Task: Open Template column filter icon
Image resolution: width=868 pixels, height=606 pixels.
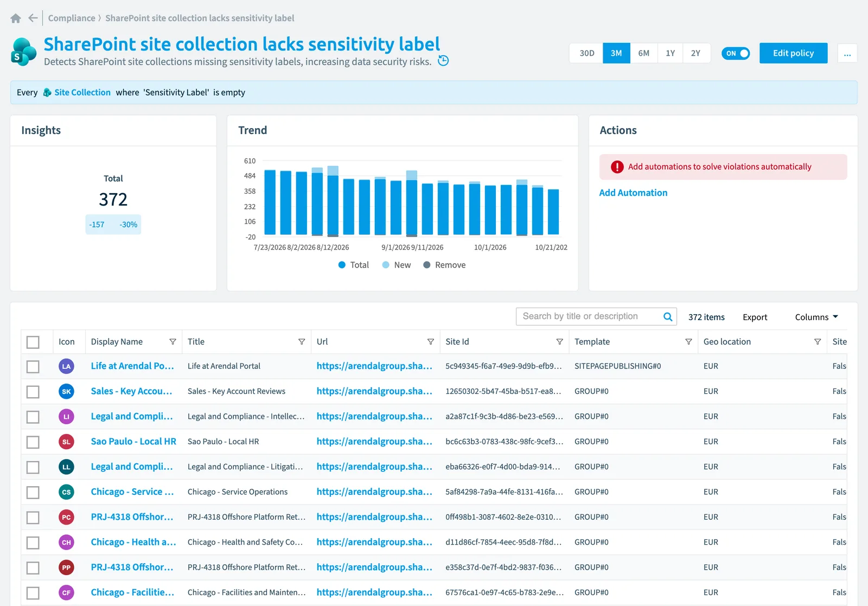Action: pyautogui.click(x=688, y=342)
